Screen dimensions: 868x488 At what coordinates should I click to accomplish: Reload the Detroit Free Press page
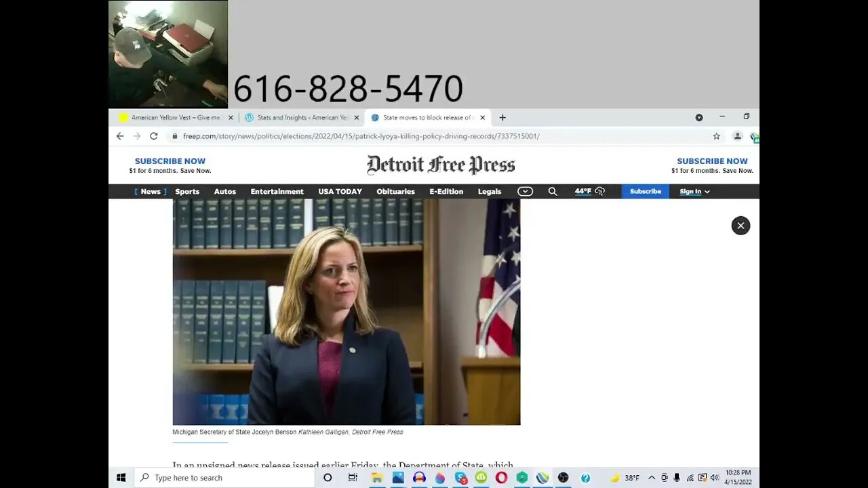coord(154,136)
